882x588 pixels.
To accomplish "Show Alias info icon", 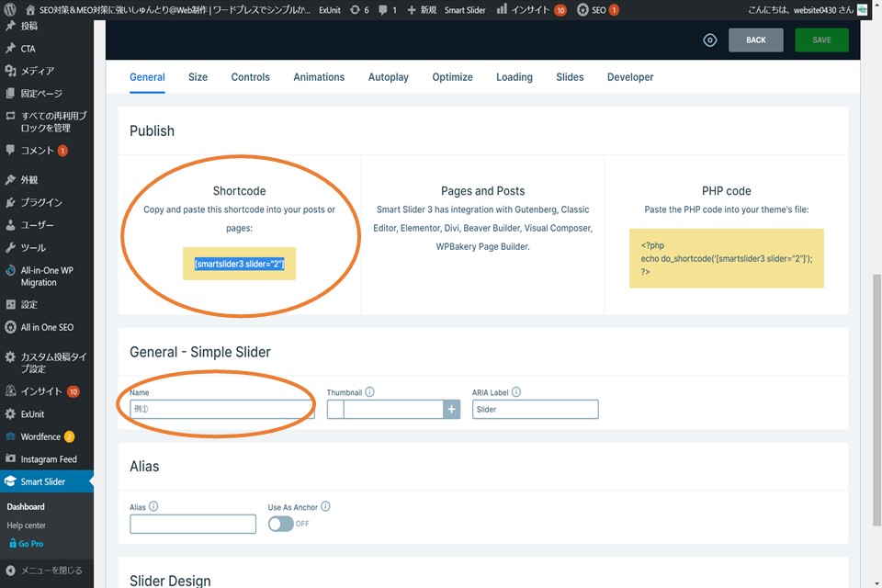I will [x=153, y=506].
